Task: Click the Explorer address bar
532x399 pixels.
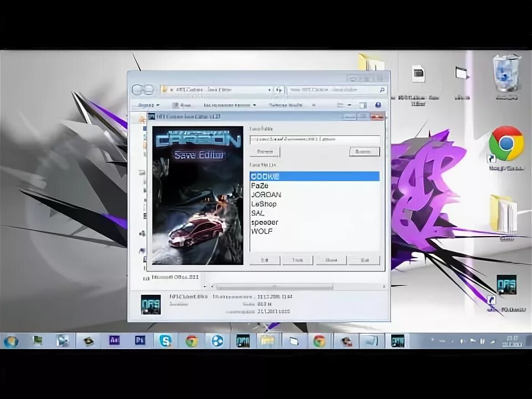Action: coord(217,90)
